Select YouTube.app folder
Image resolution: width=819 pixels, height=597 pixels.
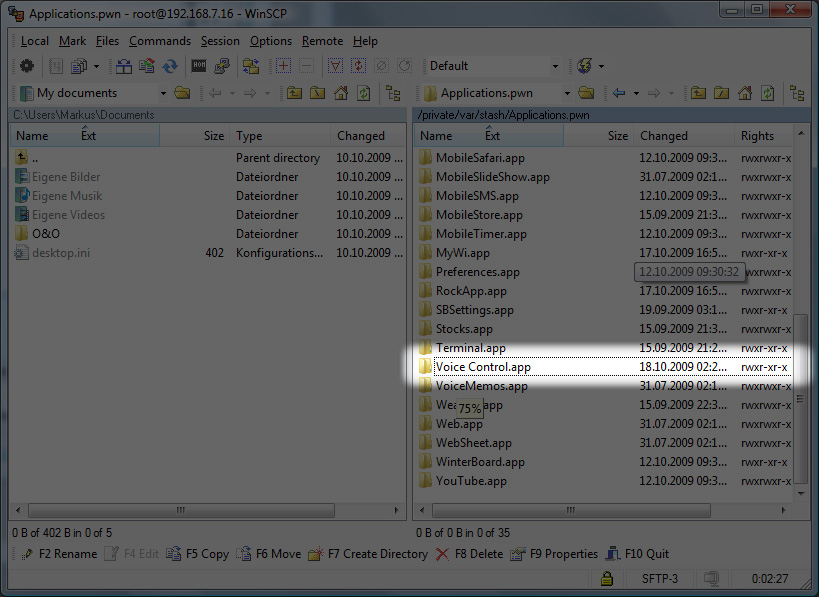pos(604,481)
